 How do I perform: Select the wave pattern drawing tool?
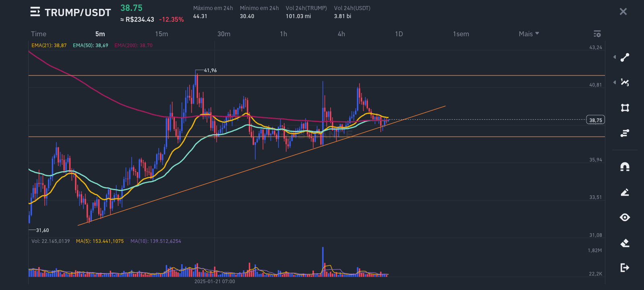(625, 83)
